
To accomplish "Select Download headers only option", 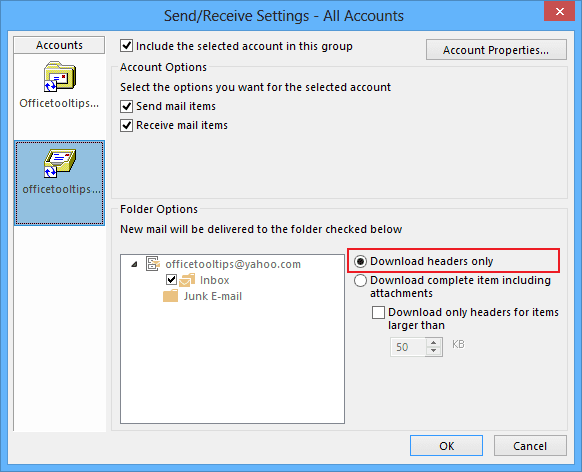I will click(x=360, y=261).
